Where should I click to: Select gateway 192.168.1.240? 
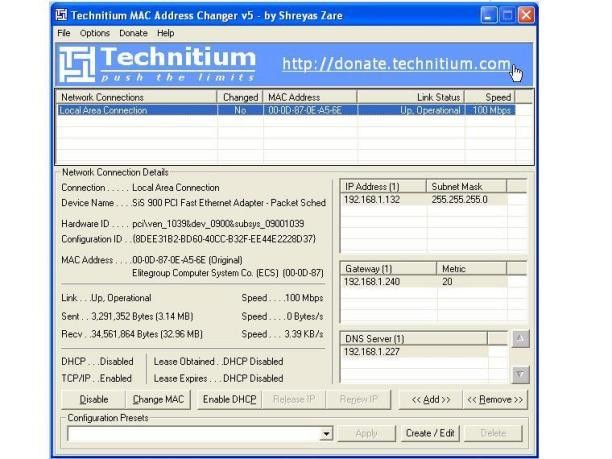[x=372, y=281]
